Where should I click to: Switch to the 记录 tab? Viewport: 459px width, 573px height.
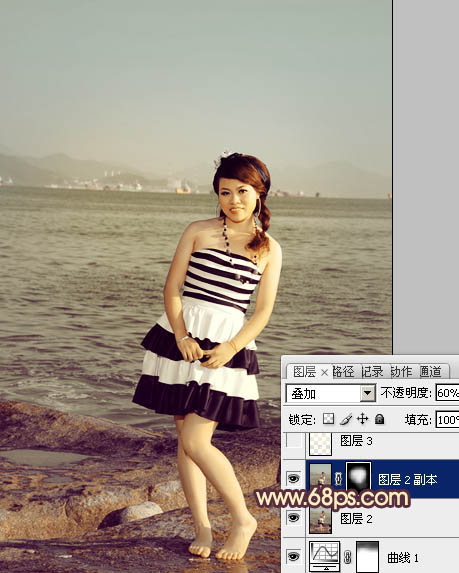pyautogui.click(x=372, y=372)
